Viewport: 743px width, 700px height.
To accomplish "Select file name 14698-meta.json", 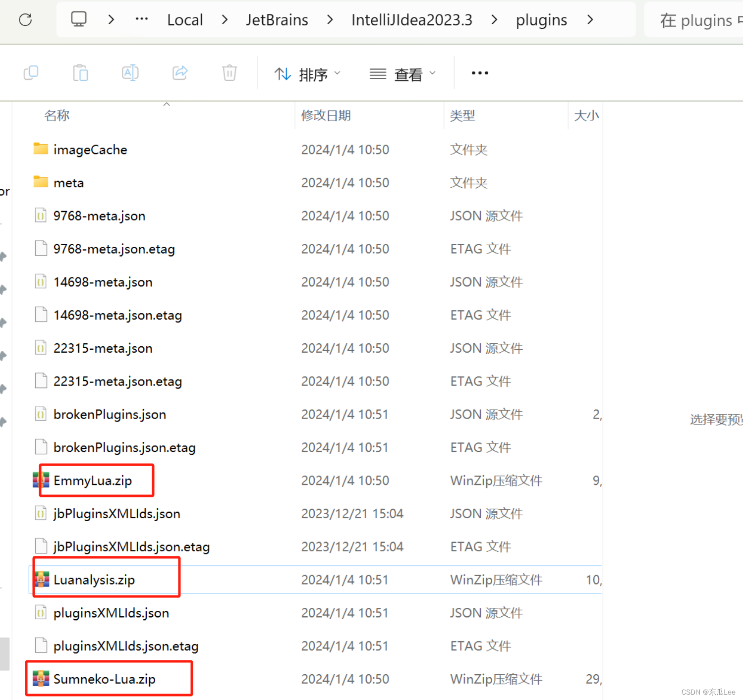I will [103, 282].
